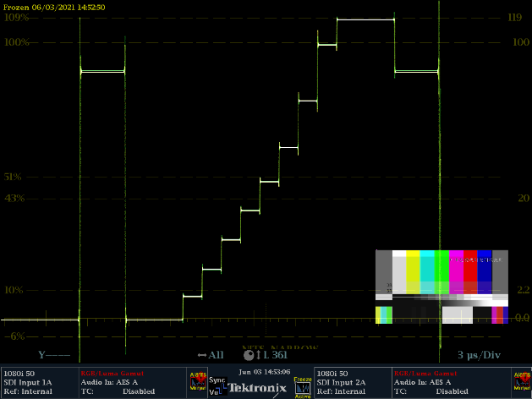
Task: Click the Jun 03 14:53:06 clock
Action: (264, 372)
